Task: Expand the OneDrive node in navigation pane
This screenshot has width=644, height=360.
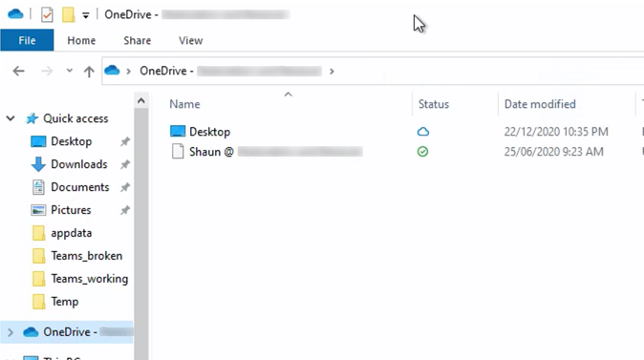Action: coord(11,332)
